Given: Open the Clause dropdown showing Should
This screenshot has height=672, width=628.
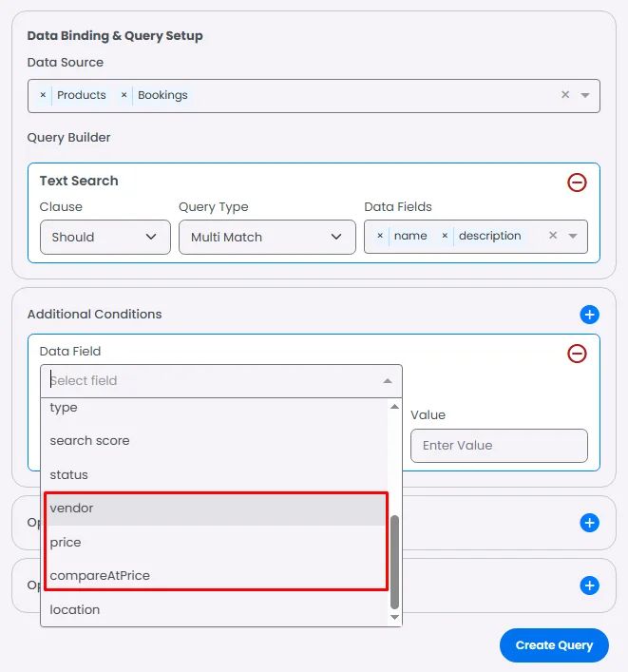Looking at the screenshot, I should coord(105,237).
